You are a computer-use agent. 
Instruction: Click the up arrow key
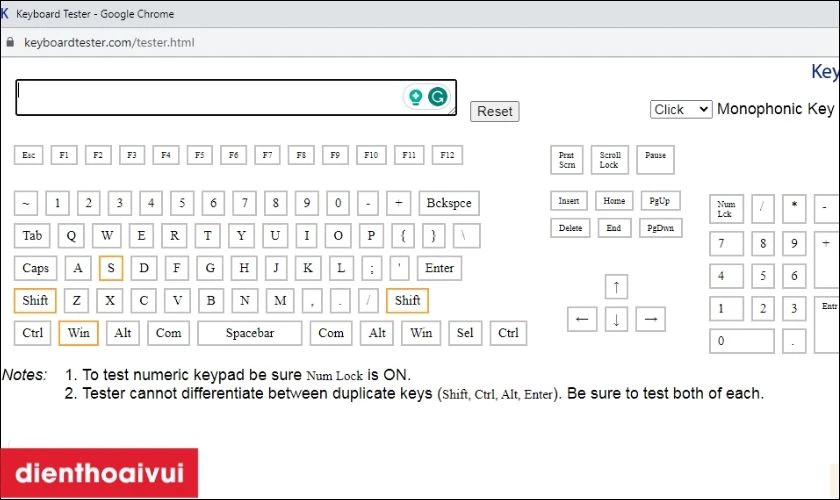click(616, 287)
